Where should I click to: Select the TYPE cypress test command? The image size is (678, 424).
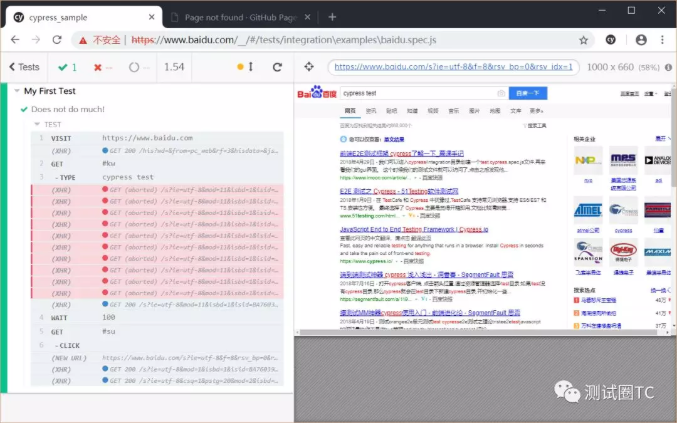[157, 177]
